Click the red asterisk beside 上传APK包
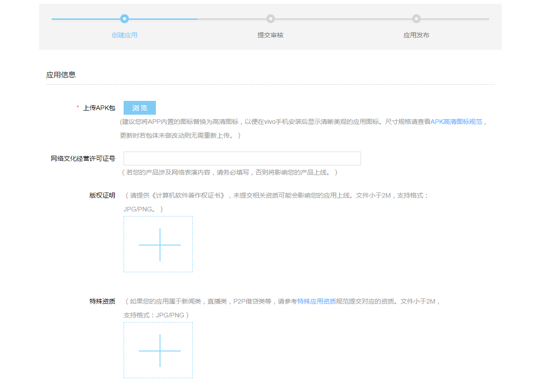This screenshot has height=392, width=540. pyautogui.click(x=77, y=107)
